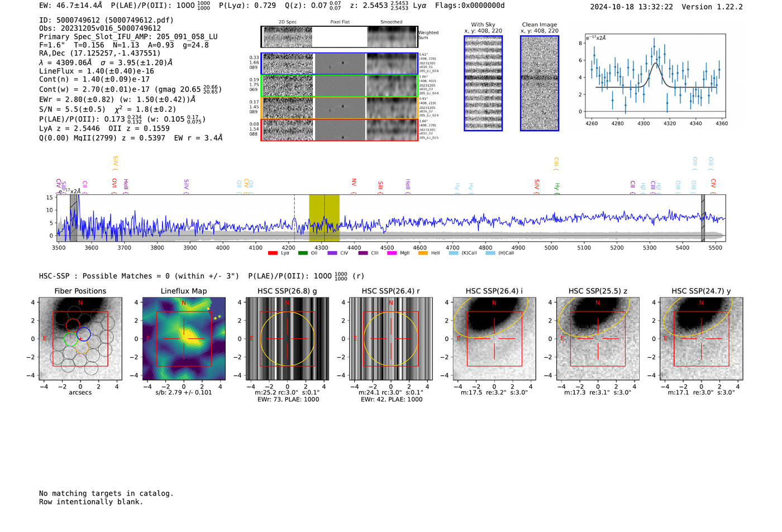Select the green-outlined 2D fiber spectrum row

coord(339,85)
